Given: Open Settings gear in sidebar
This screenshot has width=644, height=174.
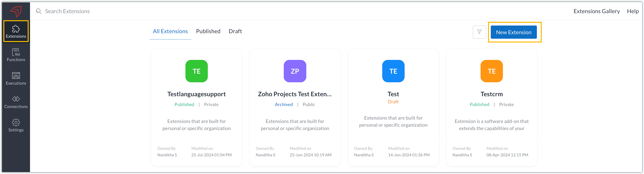Looking at the screenshot, I should (16, 125).
